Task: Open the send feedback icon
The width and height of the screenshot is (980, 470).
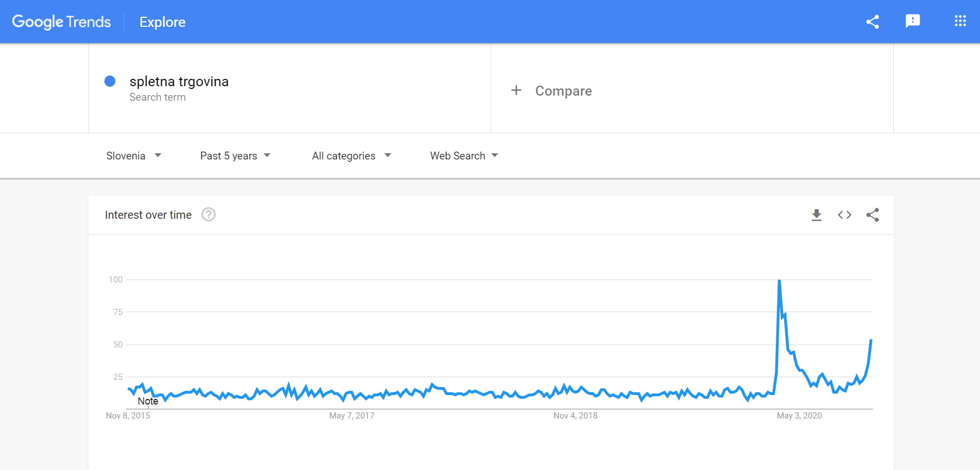Action: pyautogui.click(x=913, y=21)
